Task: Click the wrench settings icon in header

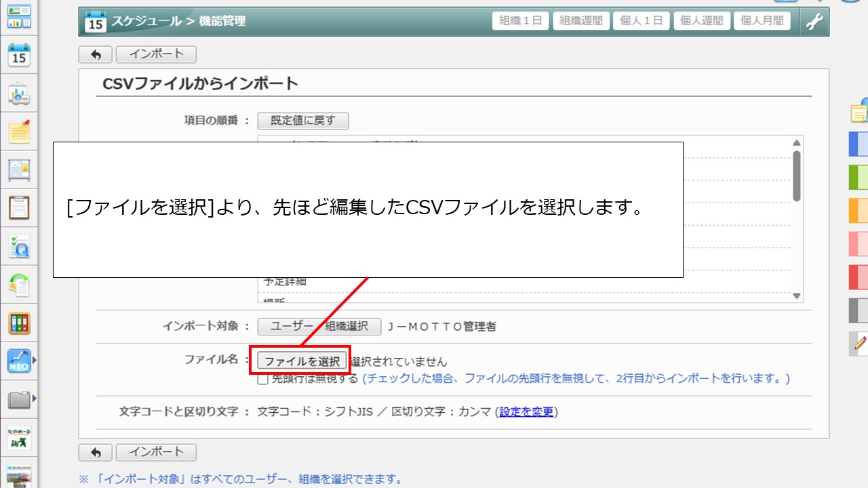Action: [814, 21]
